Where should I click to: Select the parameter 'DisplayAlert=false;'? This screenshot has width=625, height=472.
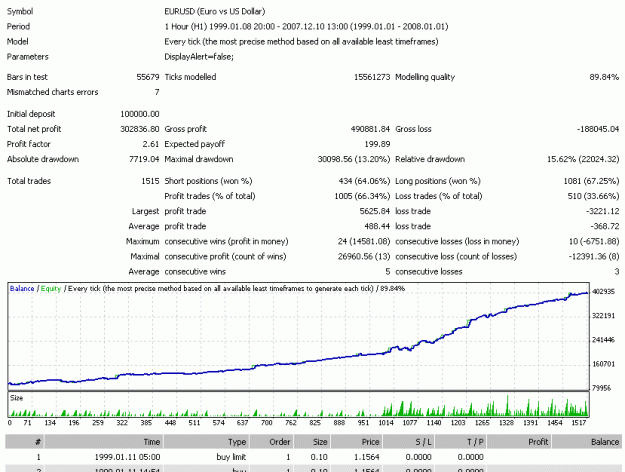[199, 57]
